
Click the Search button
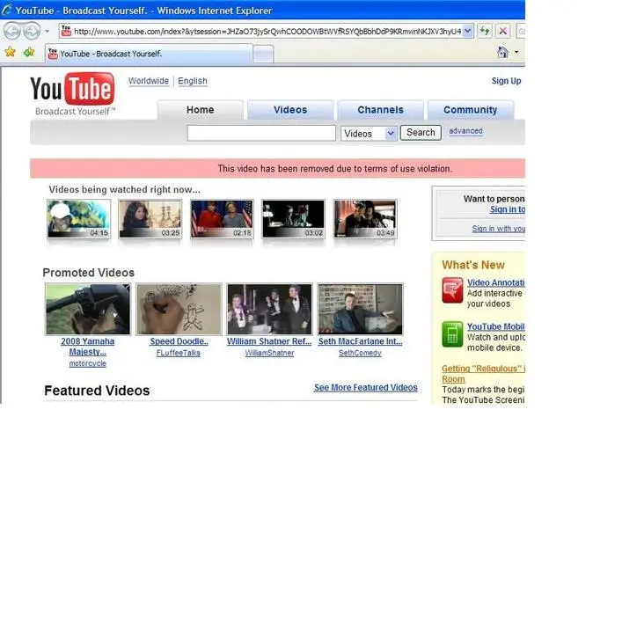[421, 133]
